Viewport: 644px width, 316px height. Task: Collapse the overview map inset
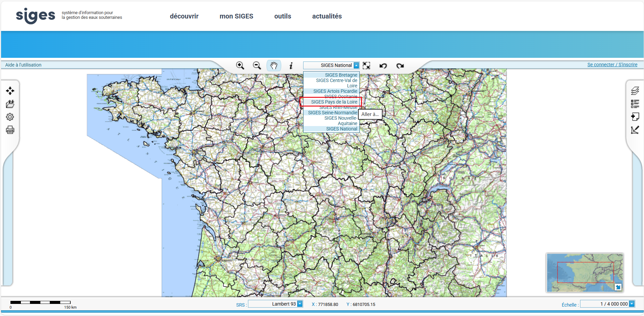[618, 286]
